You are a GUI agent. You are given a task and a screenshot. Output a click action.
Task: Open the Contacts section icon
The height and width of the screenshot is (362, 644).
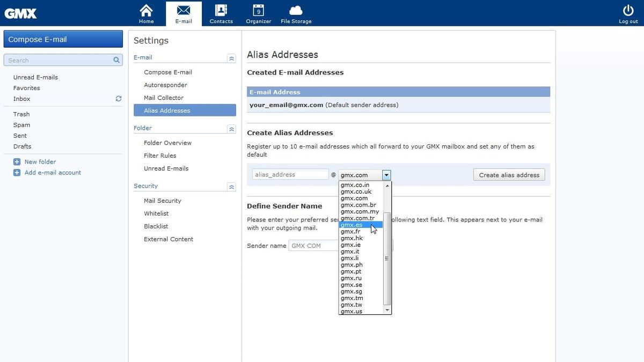tap(221, 11)
